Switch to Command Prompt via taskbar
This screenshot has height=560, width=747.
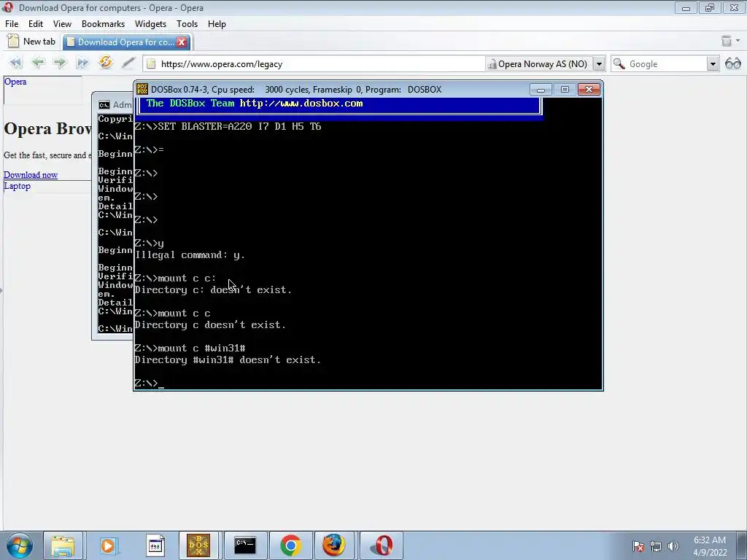tap(244, 545)
